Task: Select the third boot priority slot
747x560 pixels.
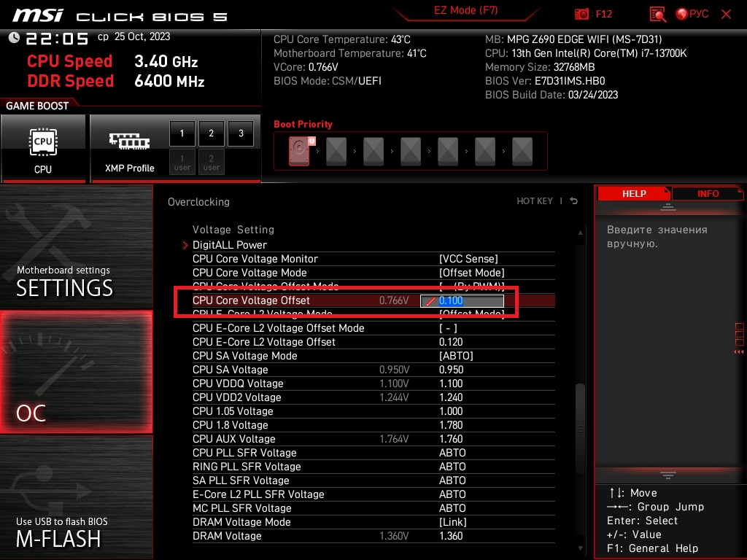Action: pyautogui.click(x=373, y=152)
